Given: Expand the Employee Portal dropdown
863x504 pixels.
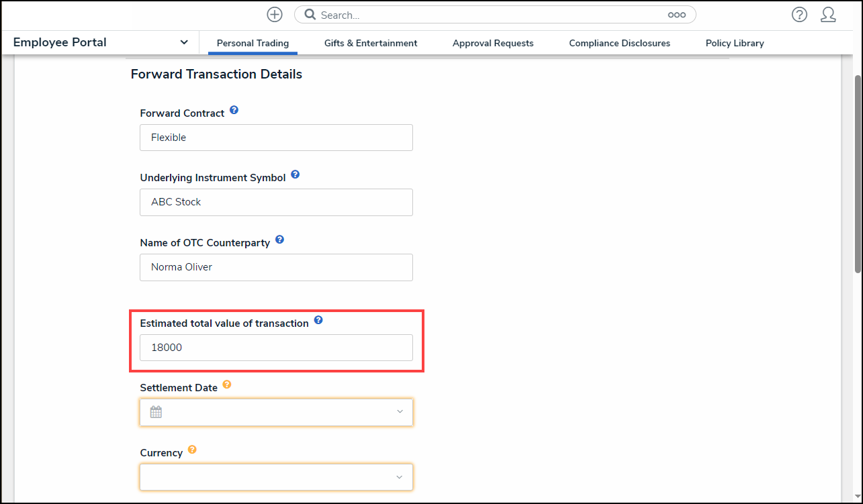Looking at the screenshot, I should tap(184, 42).
